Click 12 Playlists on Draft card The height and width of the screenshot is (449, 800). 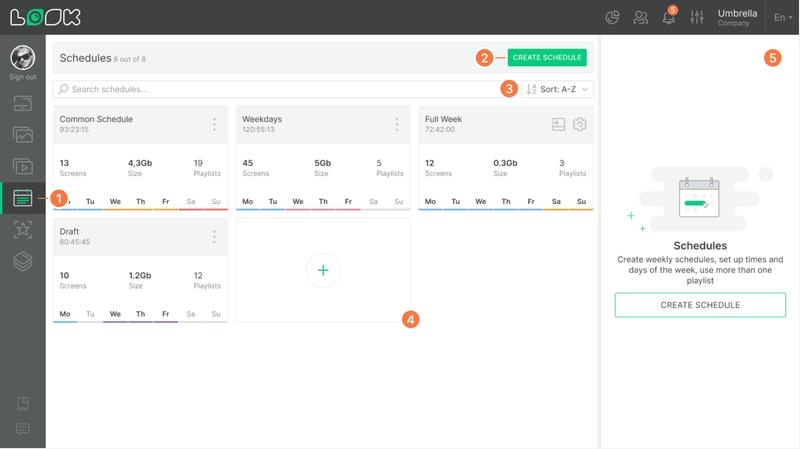pyautogui.click(x=207, y=280)
